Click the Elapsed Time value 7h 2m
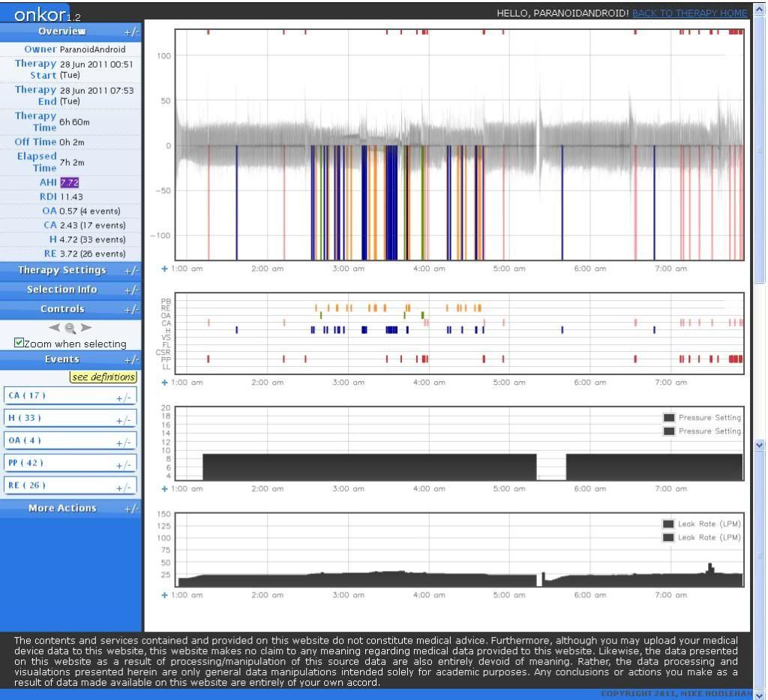This screenshot has width=768, height=700. click(x=72, y=162)
